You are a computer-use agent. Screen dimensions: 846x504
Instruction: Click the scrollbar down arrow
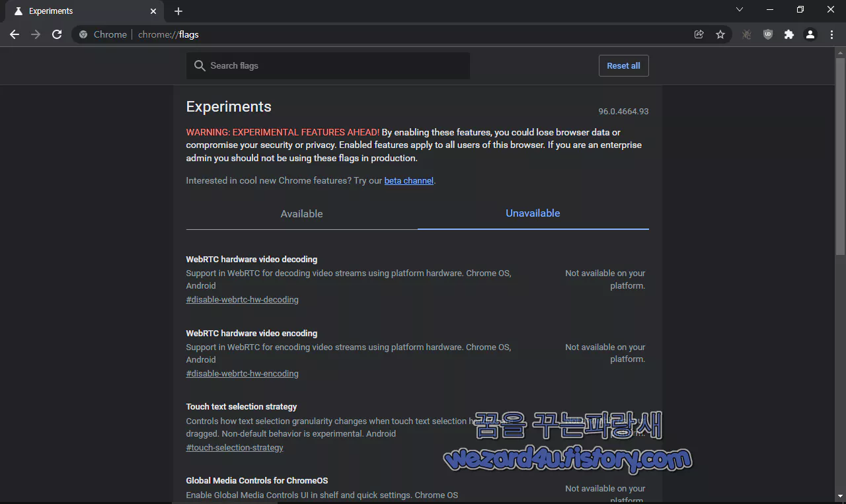click(x=841, y=497)
